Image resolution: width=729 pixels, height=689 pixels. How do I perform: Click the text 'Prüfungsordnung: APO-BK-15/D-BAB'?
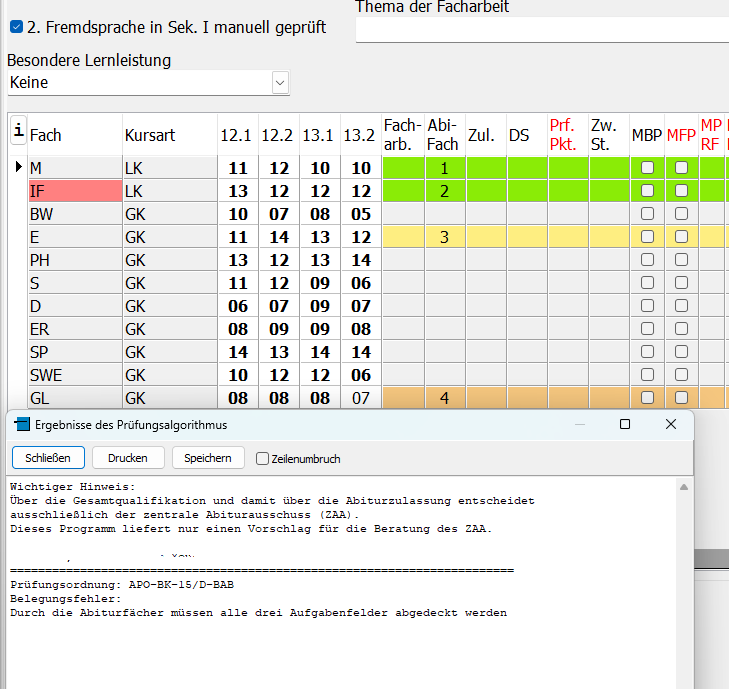[x=122, y=584]
